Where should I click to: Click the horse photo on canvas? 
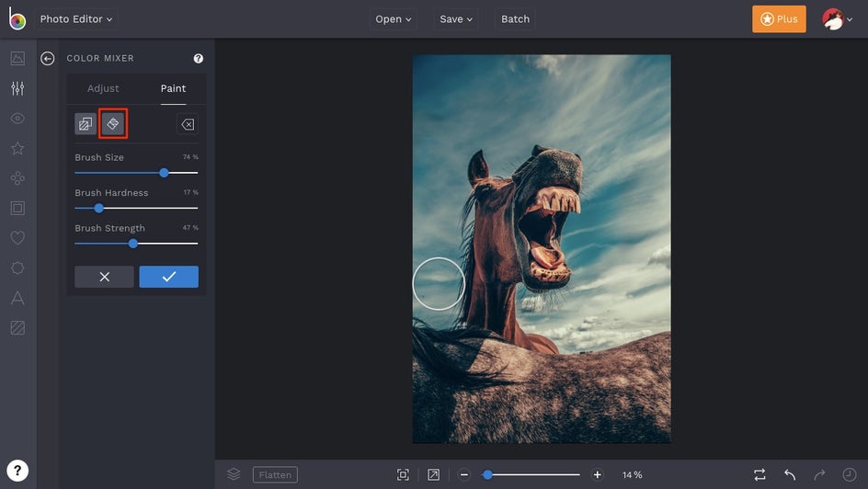point(542,248)
